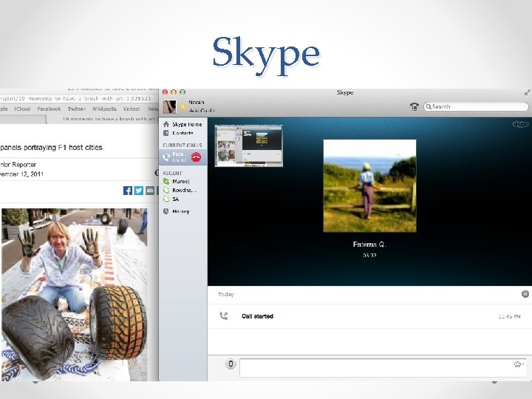
Task: Click the Add Credit link under Norah
Action: pyautogui.click(x=202, y=111)
